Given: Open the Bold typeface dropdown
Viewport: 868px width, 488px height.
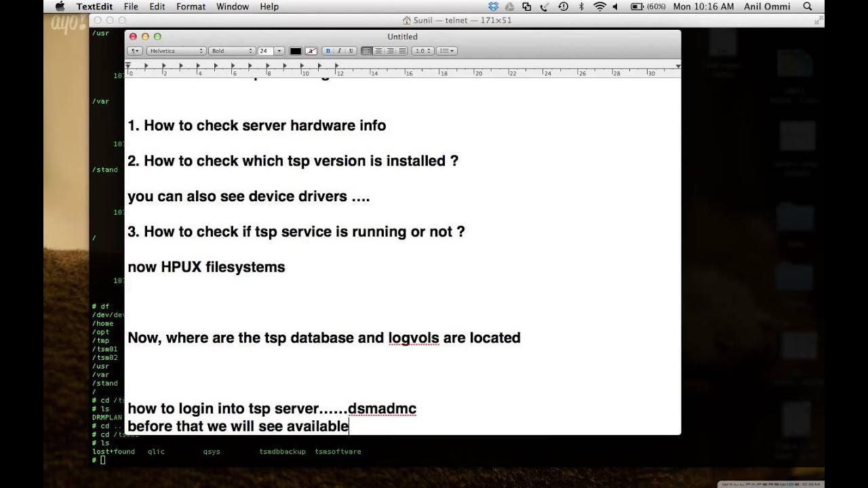Looking at the screenshot, I should coord(232,51).
